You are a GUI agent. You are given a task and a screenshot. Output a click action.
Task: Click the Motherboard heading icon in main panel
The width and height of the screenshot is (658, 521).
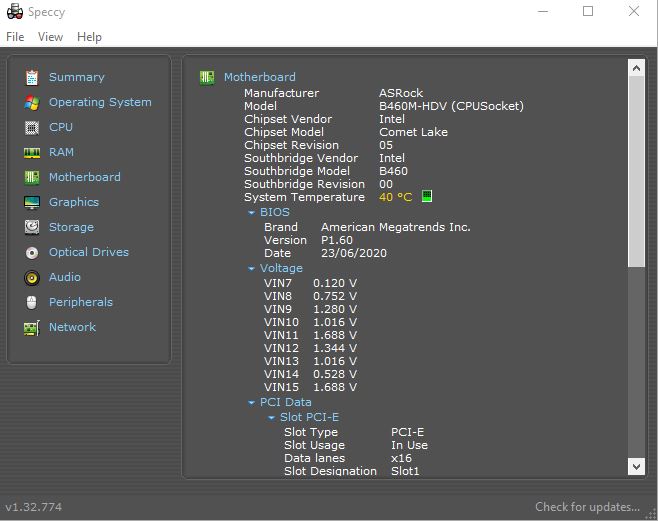[x=207, y=78]
